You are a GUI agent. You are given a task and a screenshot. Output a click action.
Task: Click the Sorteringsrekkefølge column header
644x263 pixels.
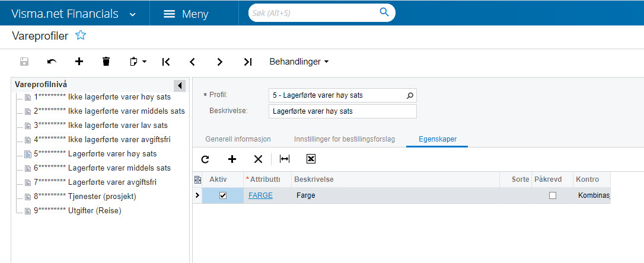point(515,179)
